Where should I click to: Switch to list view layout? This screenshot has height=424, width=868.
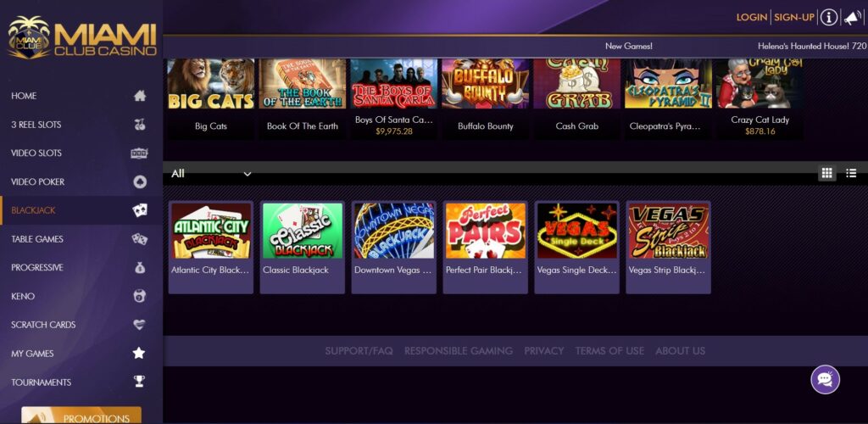point(851,174)
